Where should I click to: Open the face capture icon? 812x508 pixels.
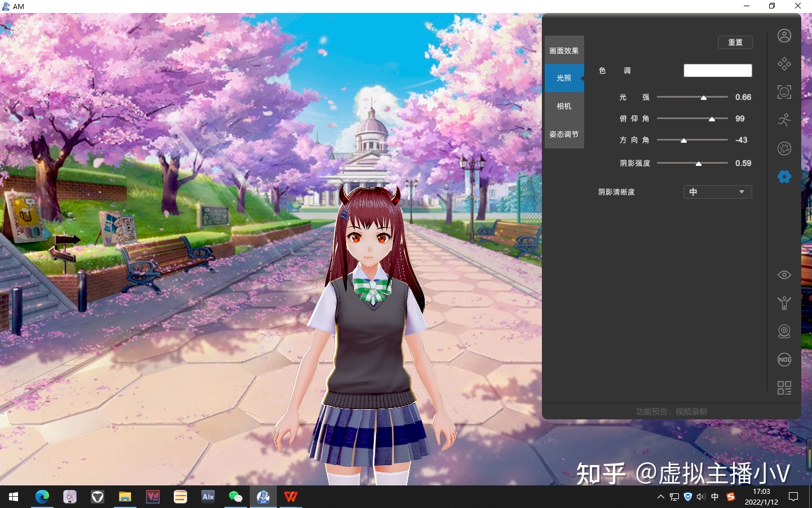coord(784,92)
